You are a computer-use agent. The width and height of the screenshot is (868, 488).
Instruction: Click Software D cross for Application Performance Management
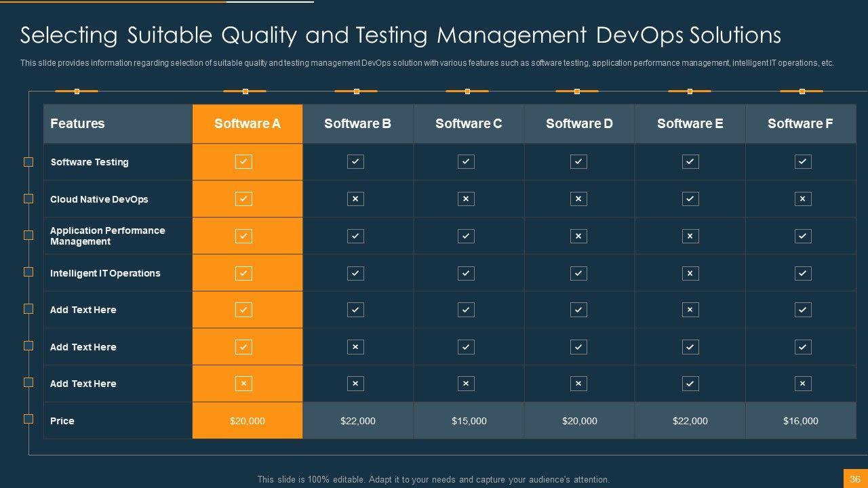coord(578,236)
